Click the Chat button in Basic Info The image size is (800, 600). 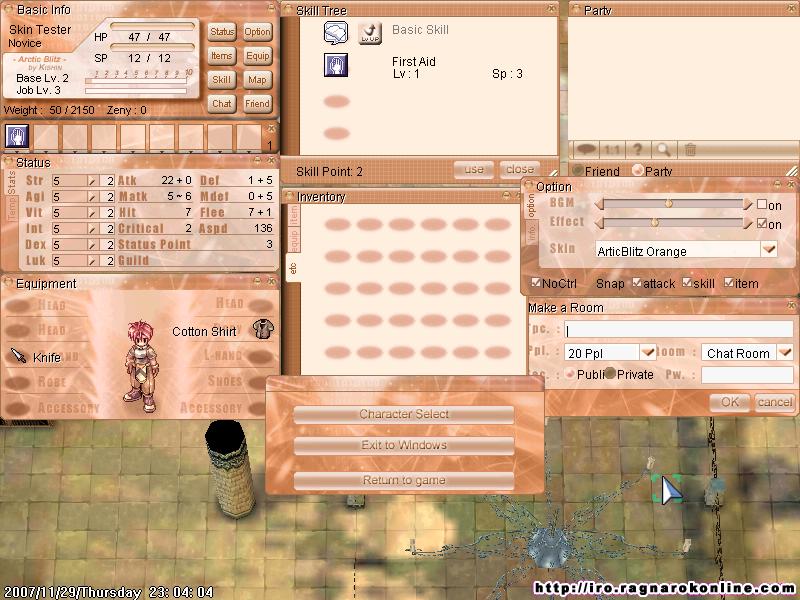coord(222,104)
